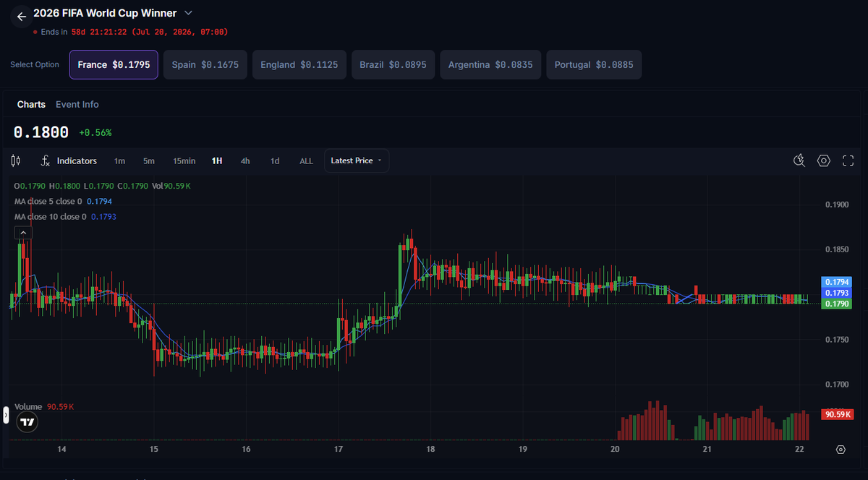This screenshot has height=480, width=868.
Task: Click the Volume indicator label
Action: [x=28, y=407]
